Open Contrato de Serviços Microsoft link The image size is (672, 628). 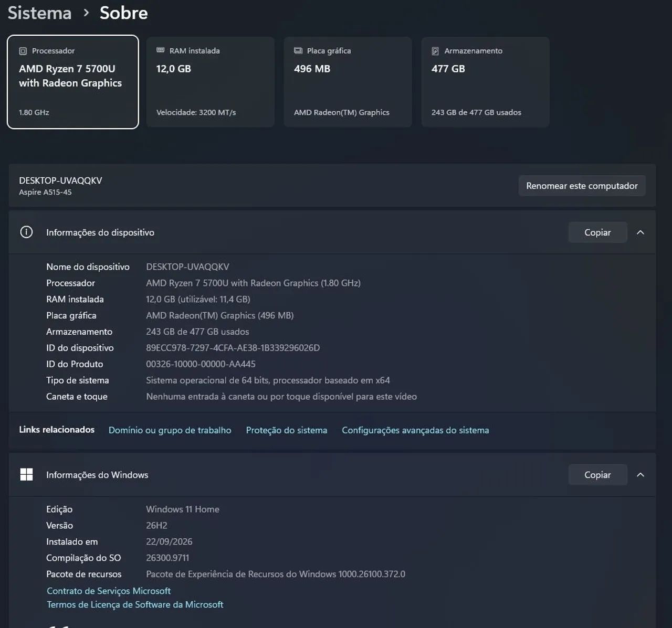(109, 591)
